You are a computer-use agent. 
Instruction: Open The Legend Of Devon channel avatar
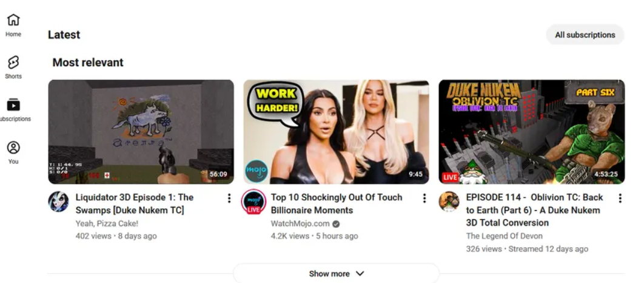[x=449, y=202]
